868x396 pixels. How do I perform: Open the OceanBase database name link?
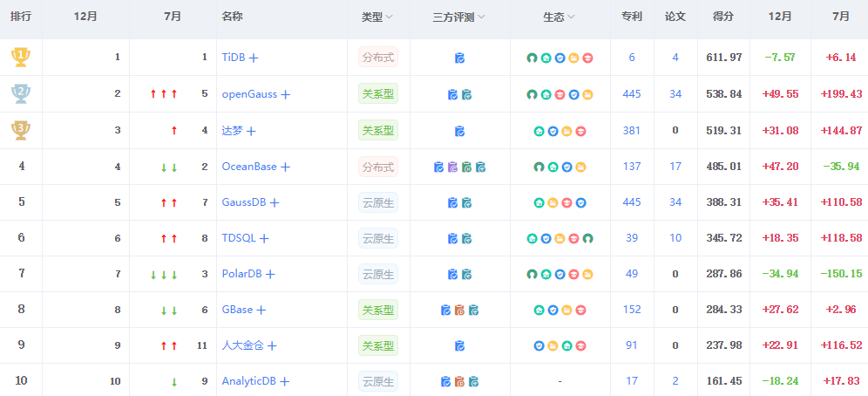[x=248, y=166]
